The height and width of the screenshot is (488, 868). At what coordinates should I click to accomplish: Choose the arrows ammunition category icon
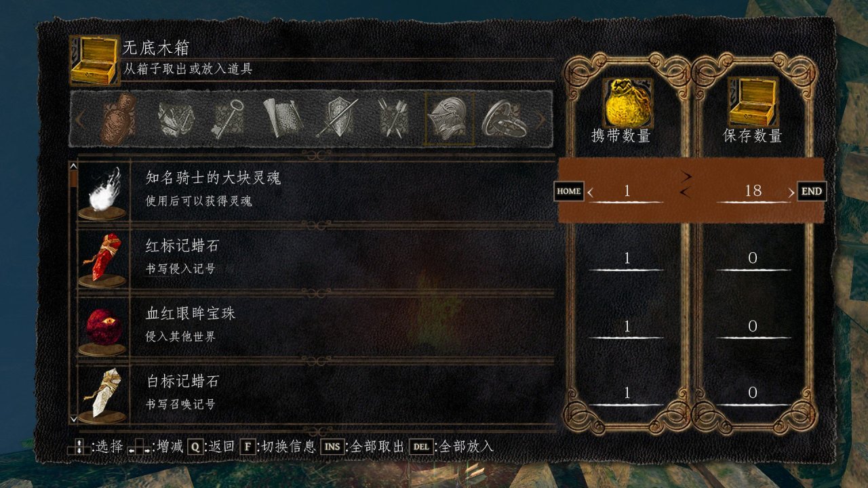[x=393, y=119]
